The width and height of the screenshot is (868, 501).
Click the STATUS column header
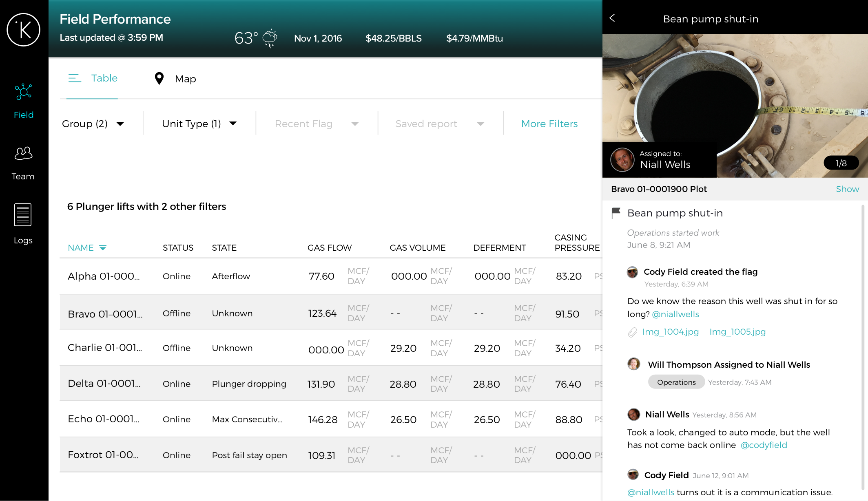point(178,248)
